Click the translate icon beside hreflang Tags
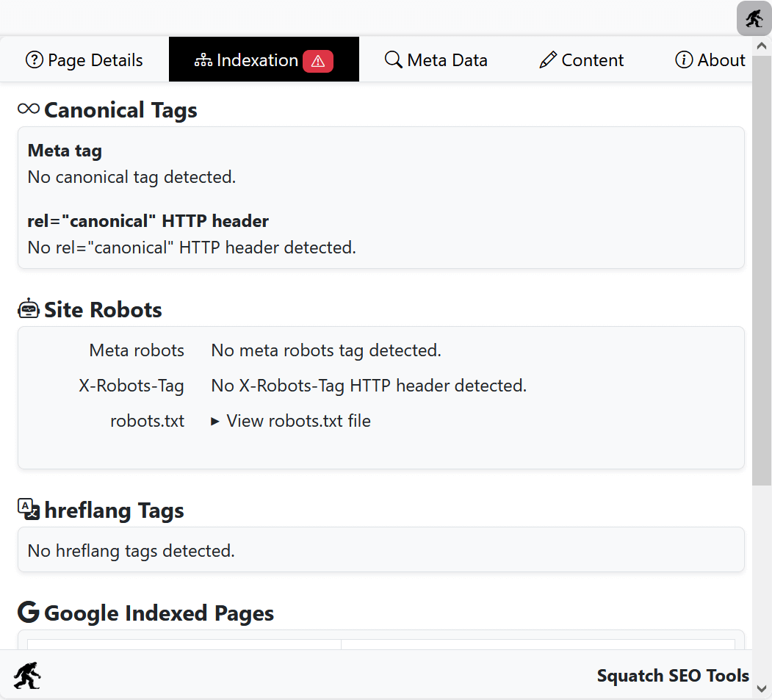Screen dimensions: 772x700 coord(28,510)
